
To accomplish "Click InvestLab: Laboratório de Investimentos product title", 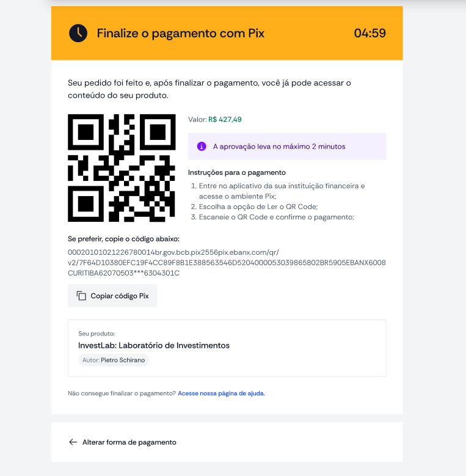I will coord(154,345).
